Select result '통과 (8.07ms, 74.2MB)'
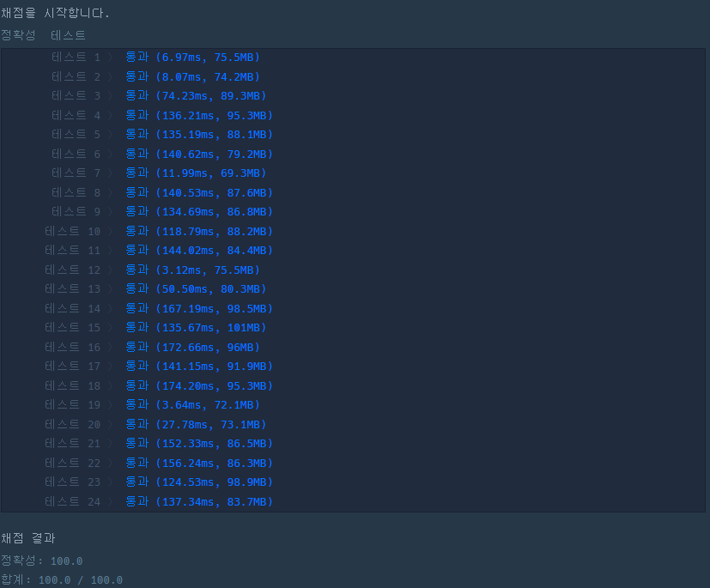The image size is (710, 588). tap(192, 76)
